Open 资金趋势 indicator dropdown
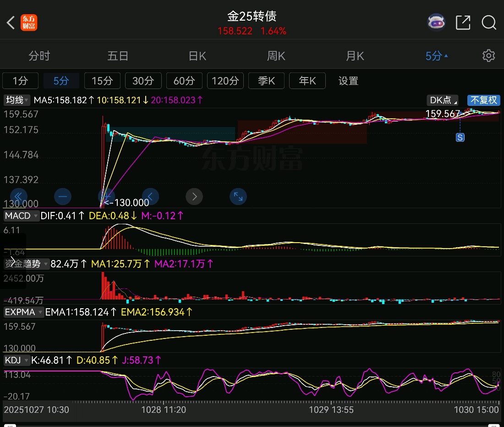 tap(27, 264)
